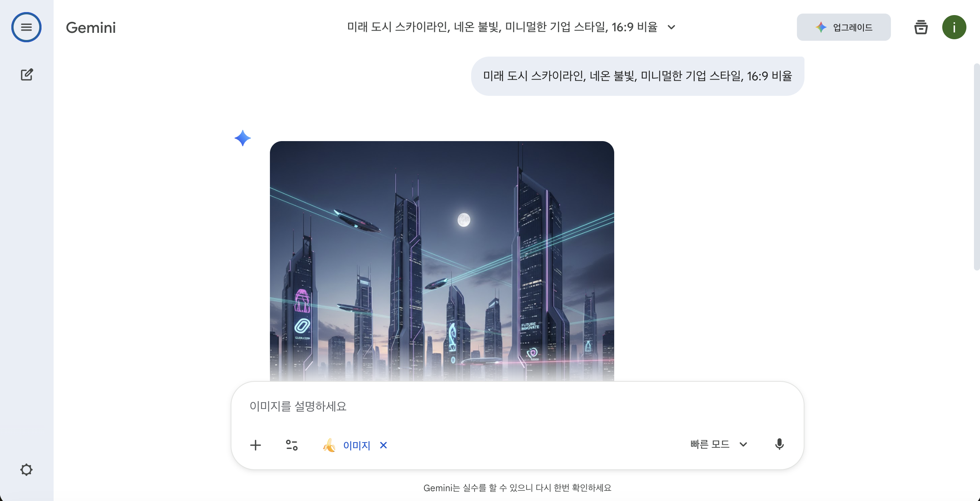980x501 pixels.
Task: Click the banana icon on the image chip
Action: pos(329,445)
